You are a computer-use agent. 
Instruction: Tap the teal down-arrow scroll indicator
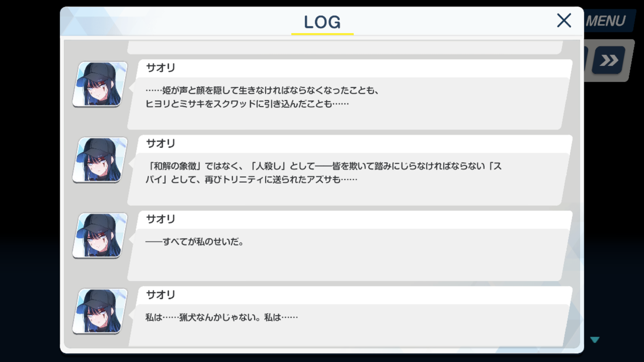[x=595, y=340]
